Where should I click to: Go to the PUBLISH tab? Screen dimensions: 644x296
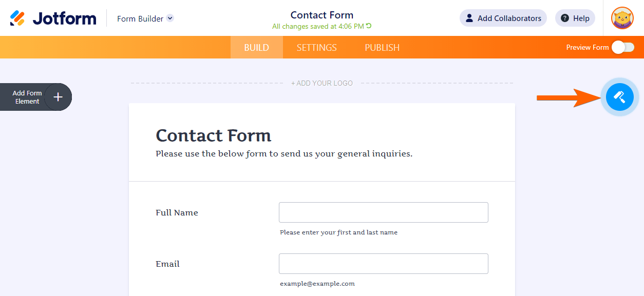tap(382, 48)
